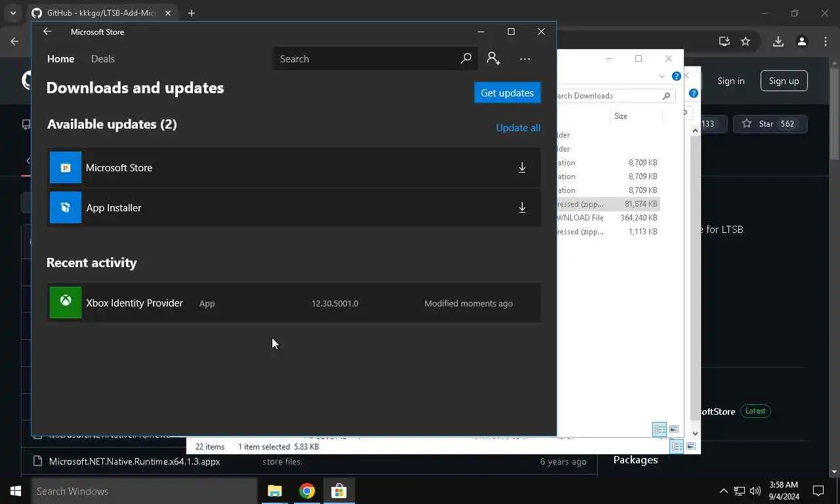Star the GitHub repository
The image size is (840, 504).
click(770, 124)
